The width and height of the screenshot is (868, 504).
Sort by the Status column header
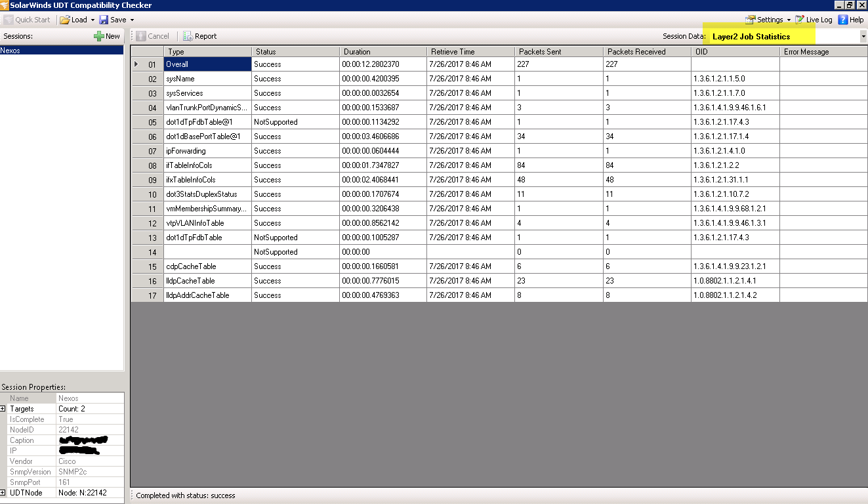pos(295,51)
